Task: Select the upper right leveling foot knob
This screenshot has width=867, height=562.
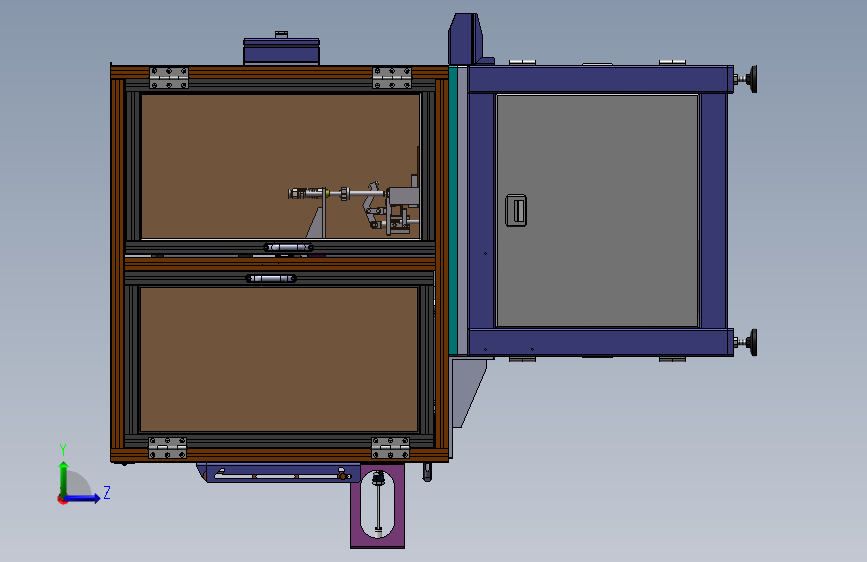Action: coord(749,79)
